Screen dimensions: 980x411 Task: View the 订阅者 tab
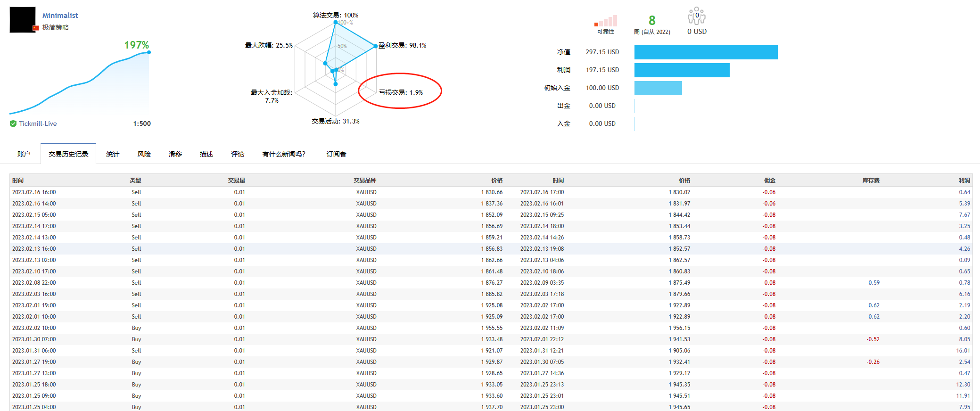(x=336, y=154)
